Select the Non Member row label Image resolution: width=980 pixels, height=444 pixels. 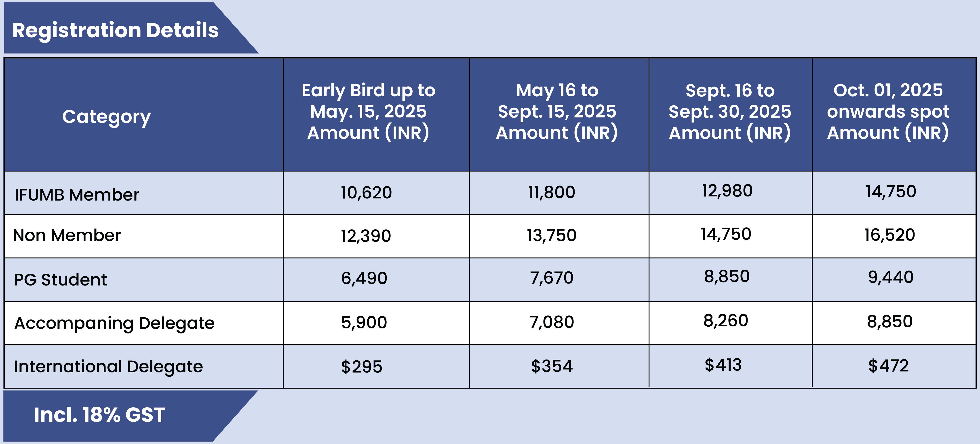coord(67,235)
